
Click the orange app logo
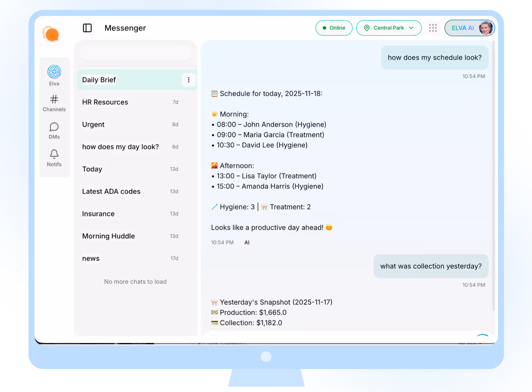point(50,34)
